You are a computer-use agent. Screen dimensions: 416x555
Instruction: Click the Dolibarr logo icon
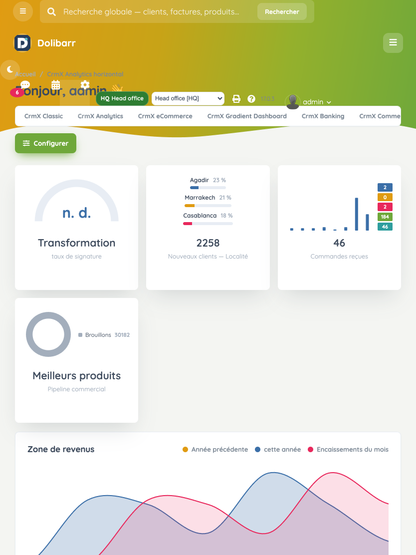[22, 43]
